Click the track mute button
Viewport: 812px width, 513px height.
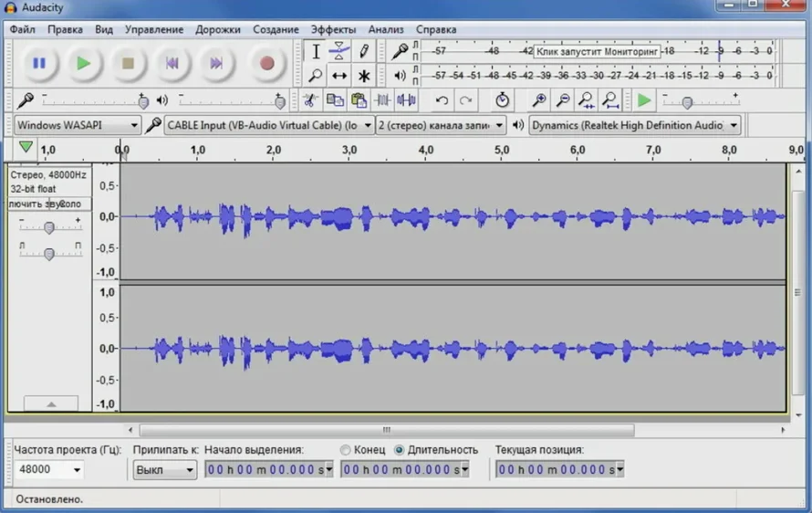pyautogui.click(x=28, y=204)
